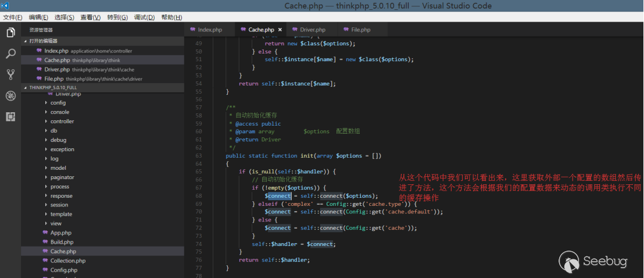Open 编辑(E) menu
This screenshot has height=278, width=644.
click(x=38, y=17)
